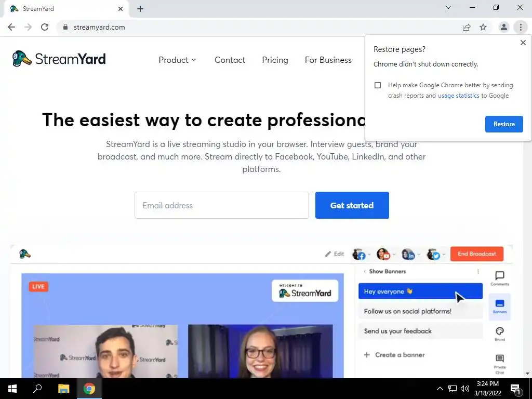Click the LinkedIn destination avatar
532x399 pixels.
pyautogui.click(x=408, y=254)
